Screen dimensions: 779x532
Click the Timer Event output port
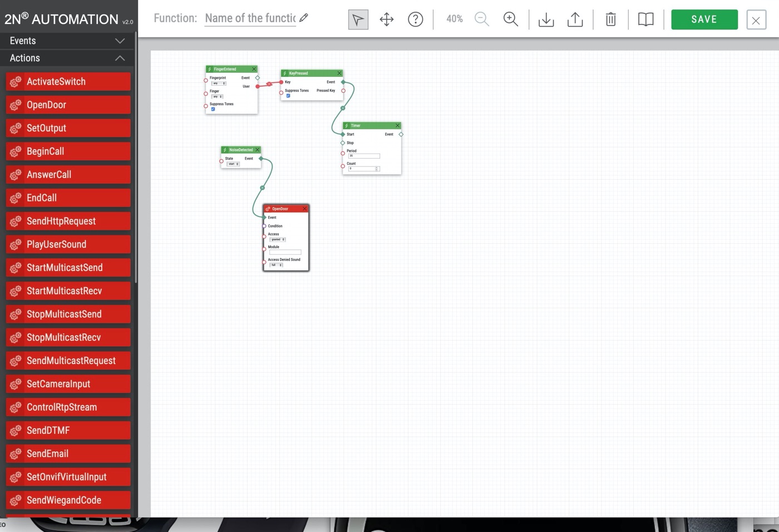401,134
